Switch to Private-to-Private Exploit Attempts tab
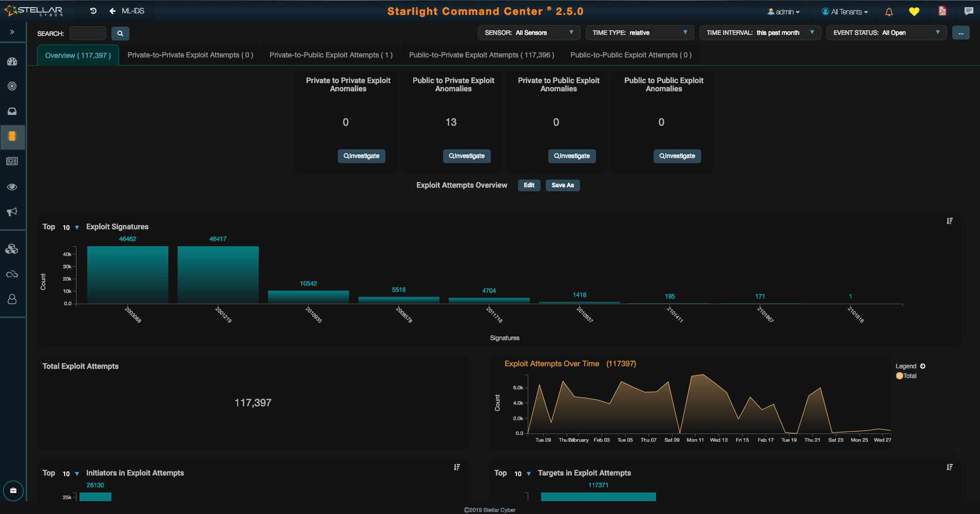 [x=190, y=55]
